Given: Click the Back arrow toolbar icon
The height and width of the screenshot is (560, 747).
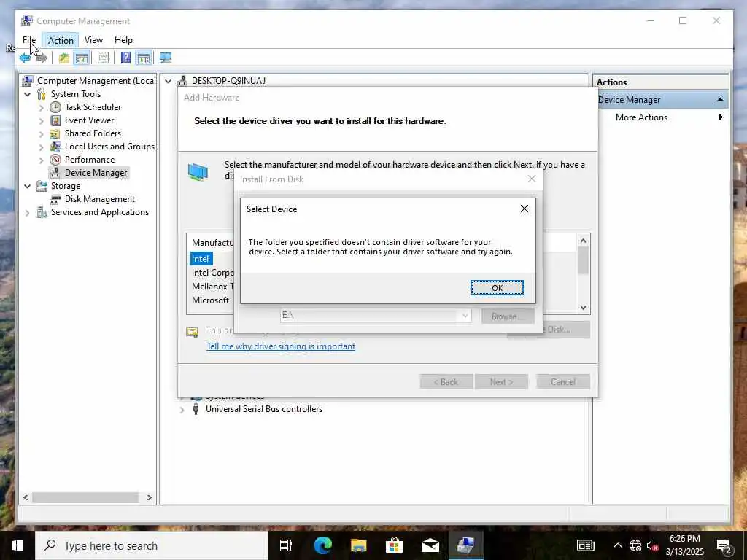Looking at the screenshot, I should [x=25, y=58].
